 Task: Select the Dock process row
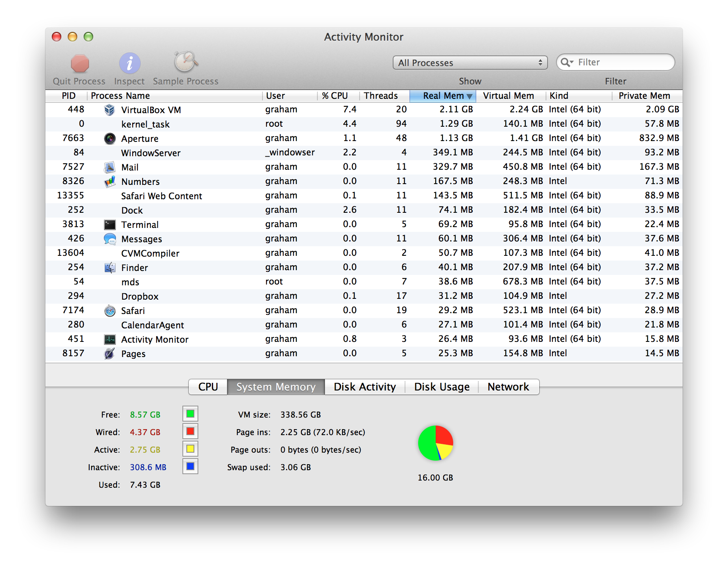pyautogui.click(x=364, y=210)
